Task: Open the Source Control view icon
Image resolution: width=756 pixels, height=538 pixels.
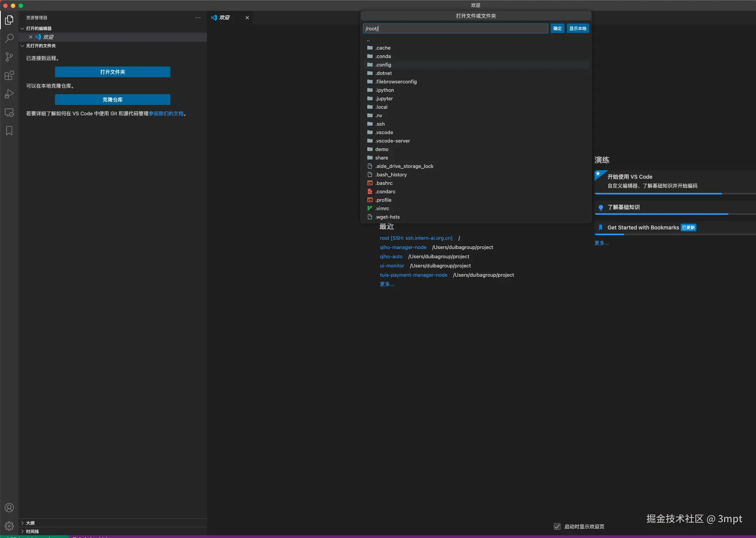Action: pyautogui.click(x=9, y=57)
